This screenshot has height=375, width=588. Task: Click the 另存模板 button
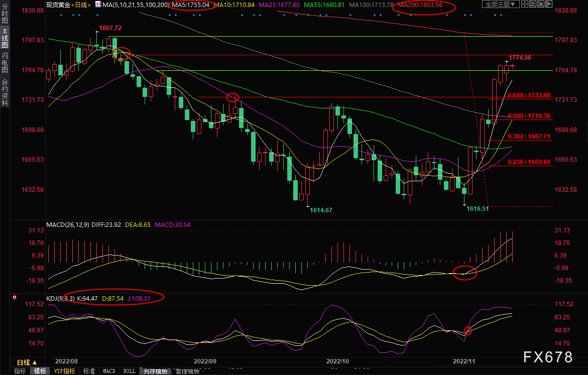coord(155,371)
